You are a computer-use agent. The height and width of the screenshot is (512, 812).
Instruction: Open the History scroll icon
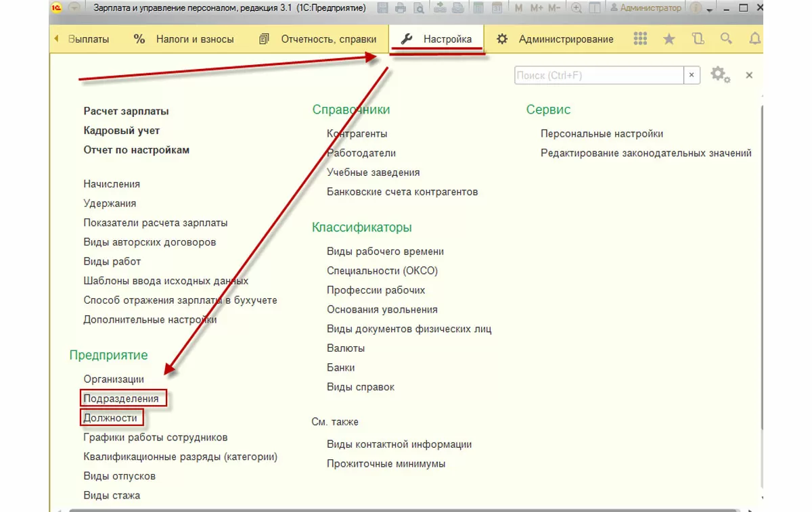(698, 39)
